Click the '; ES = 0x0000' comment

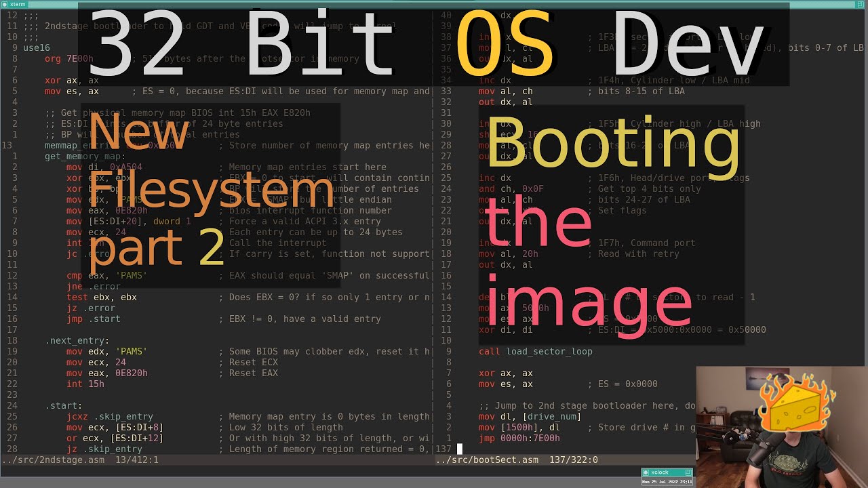[x=623, y=384]
